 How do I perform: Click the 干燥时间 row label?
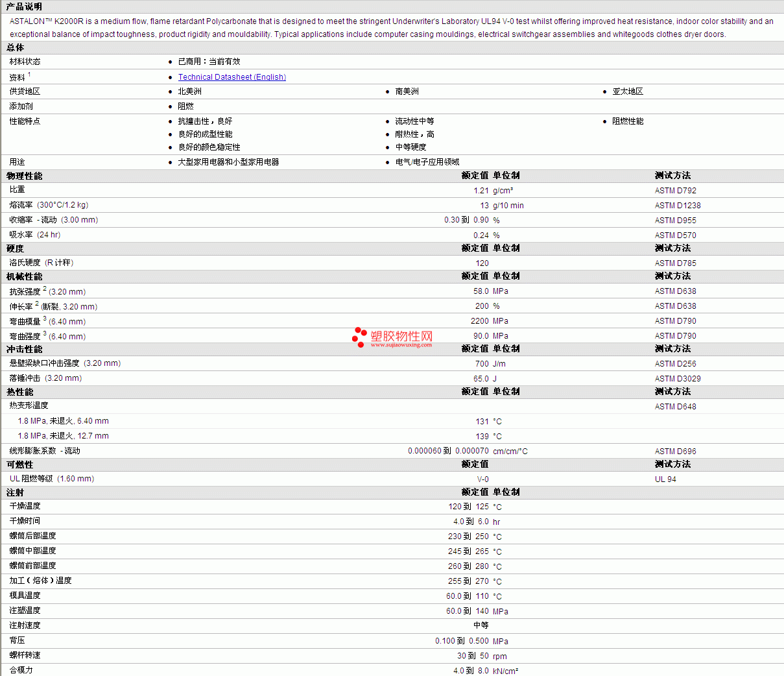(x=25, y=521)
